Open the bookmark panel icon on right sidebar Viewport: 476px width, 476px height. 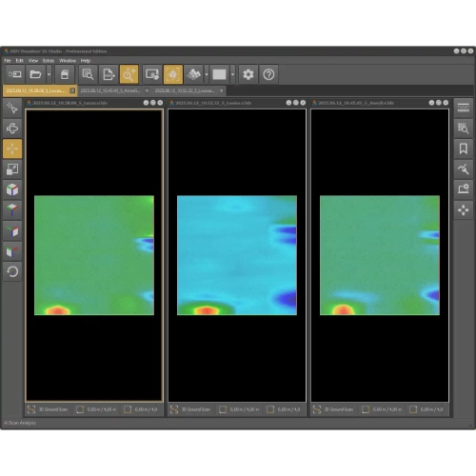click(x=464, y=149)
